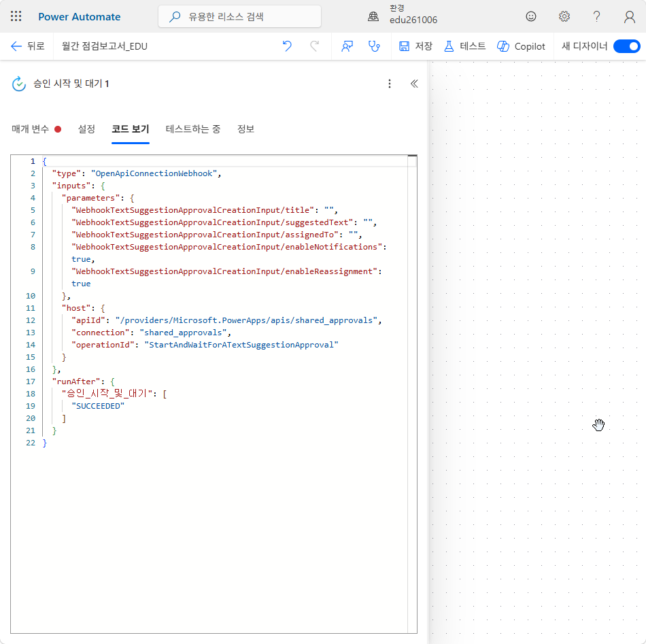
Task: Click the 유용한 리소스 검색 search field
Action: pos(240,16)
